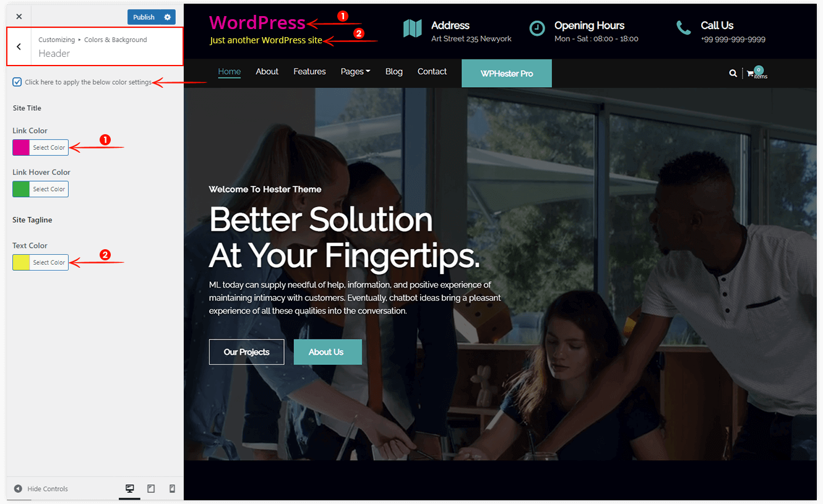Image resolution: width=823 pixels, height=504 pixels.
Task: Toggle the apply color settings checkbox
Action: tap(17, 82)
